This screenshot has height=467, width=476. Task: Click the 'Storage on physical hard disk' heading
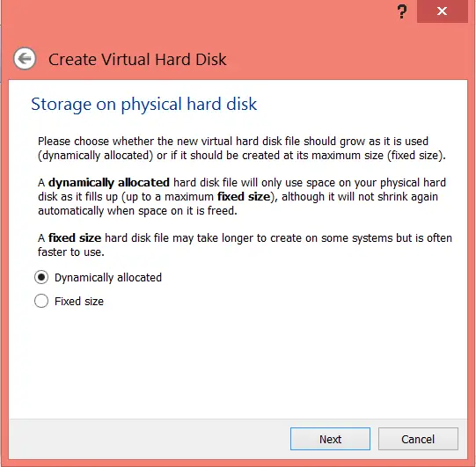point(144,105)
